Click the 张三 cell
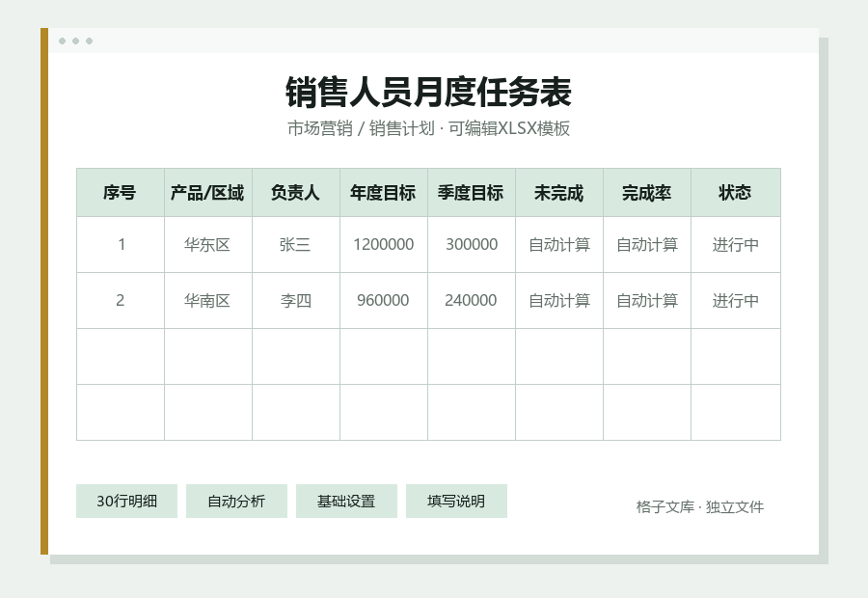Image resolution: width=868 pixels, height=598 pixels. (x=296, y=245)
